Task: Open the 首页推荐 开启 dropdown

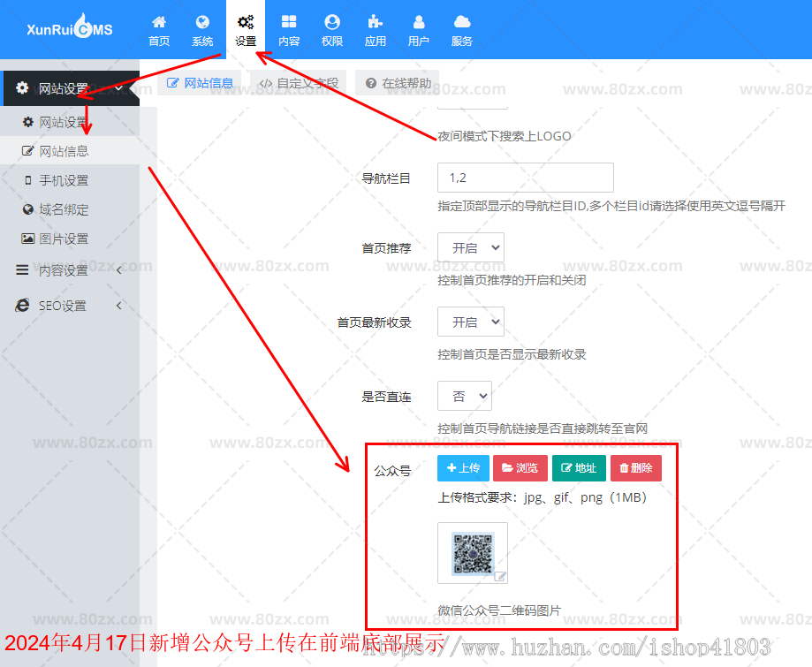Action: 470,247
